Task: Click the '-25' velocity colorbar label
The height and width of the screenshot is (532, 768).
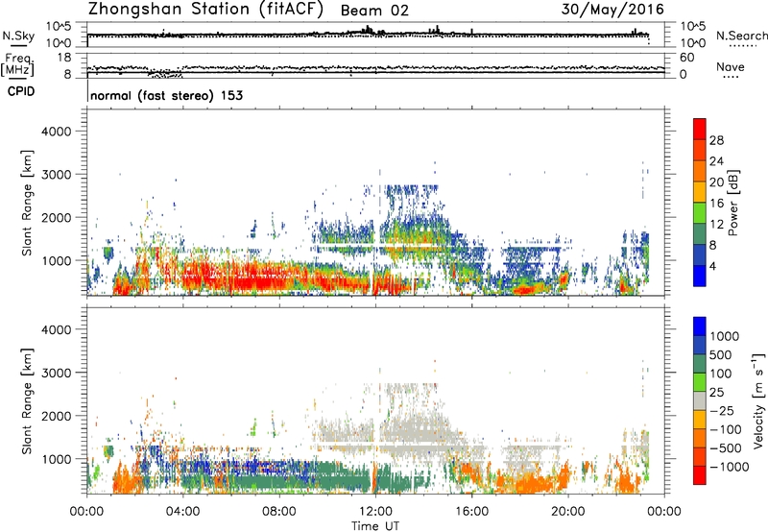Action: pos(721,411)
